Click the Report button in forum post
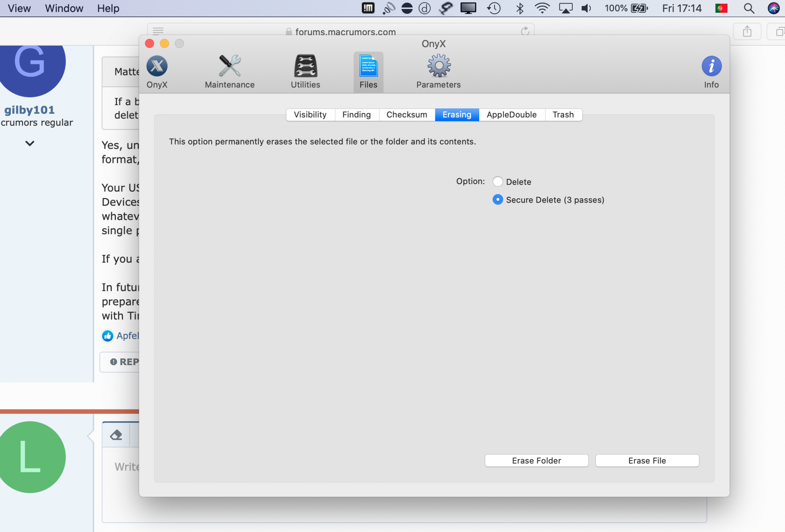The height and width of the screenshot is (532, 785). 120,362
